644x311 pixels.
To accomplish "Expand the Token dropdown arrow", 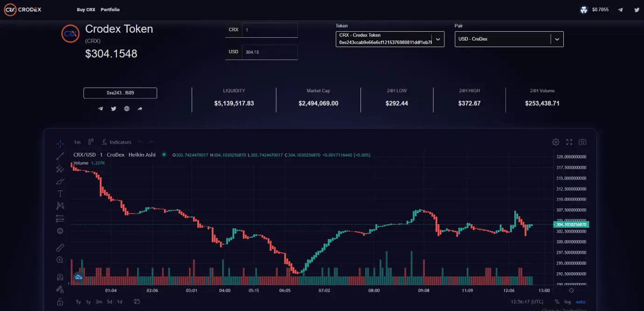I will (x=438, y=39).
